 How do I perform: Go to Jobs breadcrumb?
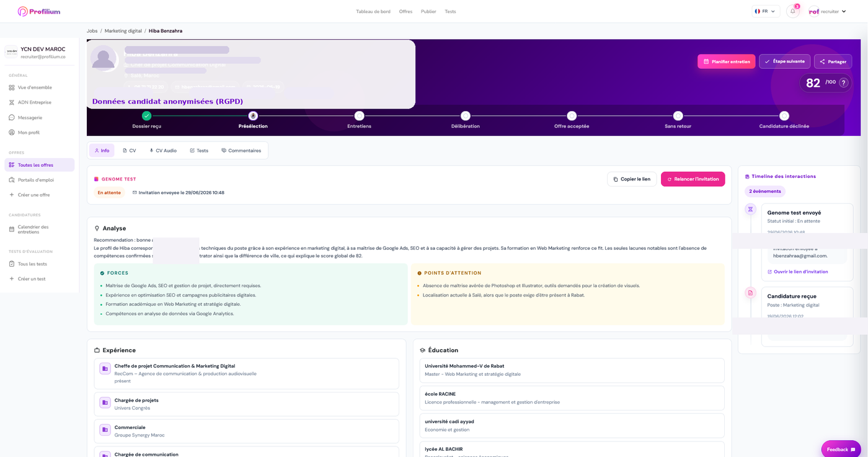tap(92, 31)
